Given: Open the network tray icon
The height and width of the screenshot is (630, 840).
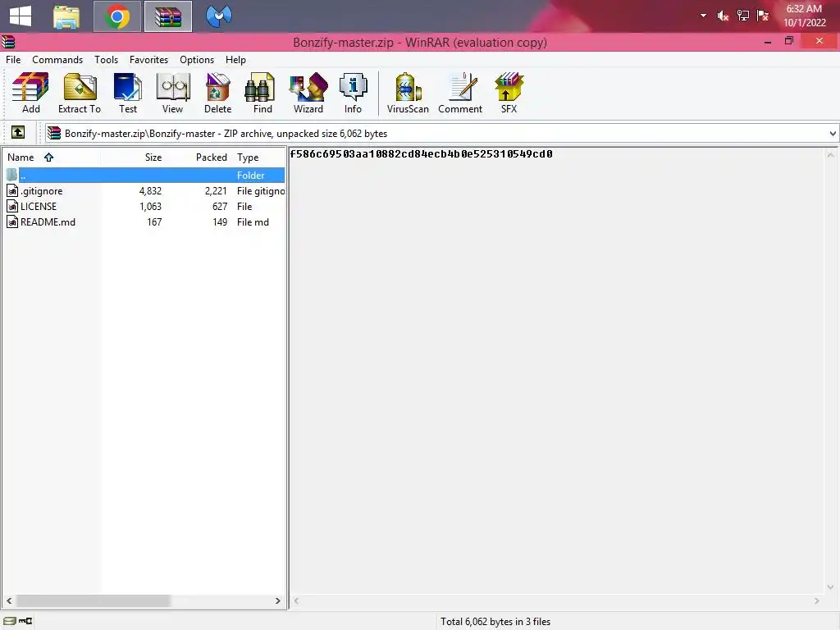Looking at the screenshot, I should 743,16.
